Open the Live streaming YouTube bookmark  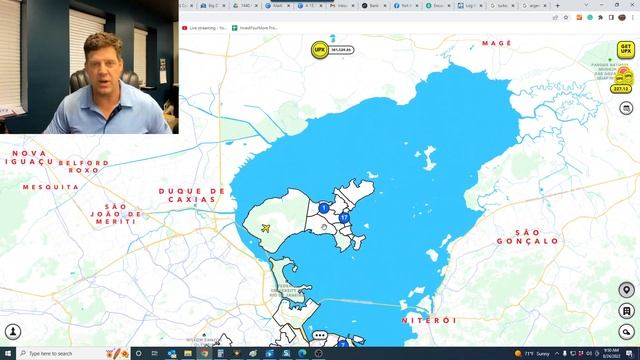204,28
